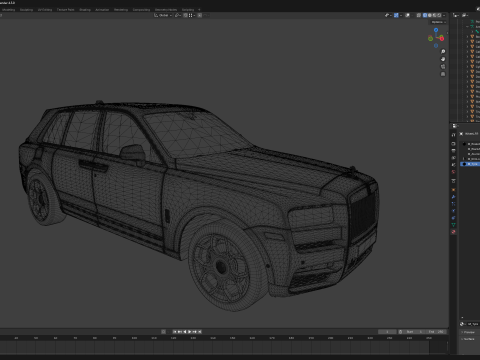Jump to the timeline start frame
The height and width of the screenshot is (360, 480).
(x=175, y=332)
